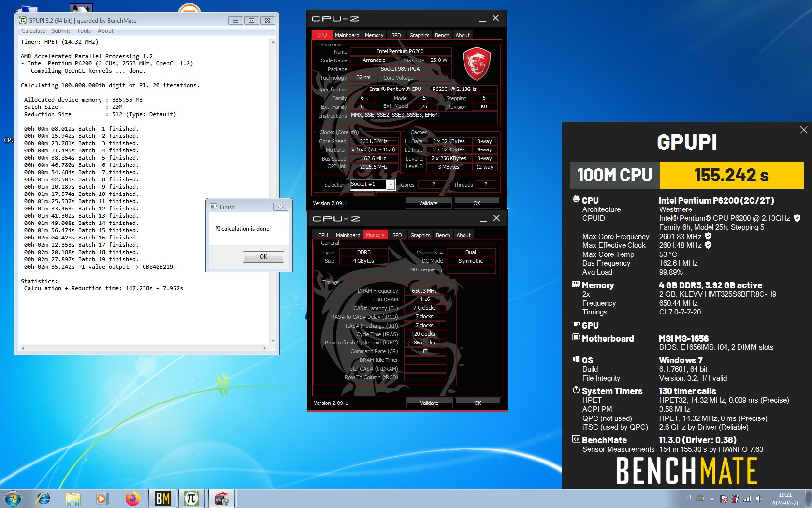Click GPUPI log scrollbar down arrow

point(273,341)
